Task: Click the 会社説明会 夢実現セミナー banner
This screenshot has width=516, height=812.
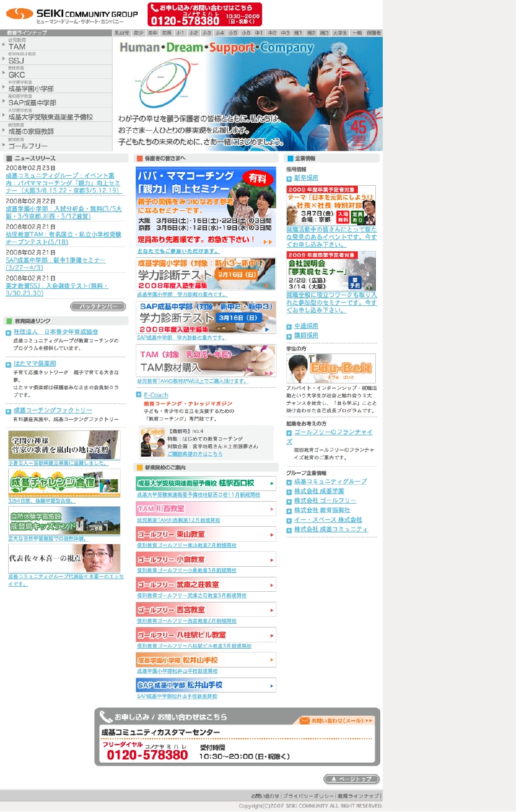Action: pyautogui.click(x=331, y=271)
